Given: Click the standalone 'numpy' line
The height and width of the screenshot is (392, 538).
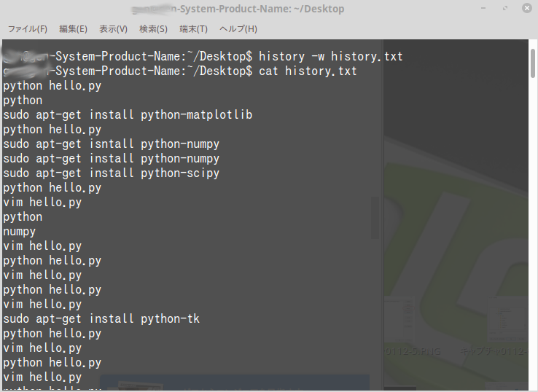Looking at the screenshot, I should tap(19, 232).
